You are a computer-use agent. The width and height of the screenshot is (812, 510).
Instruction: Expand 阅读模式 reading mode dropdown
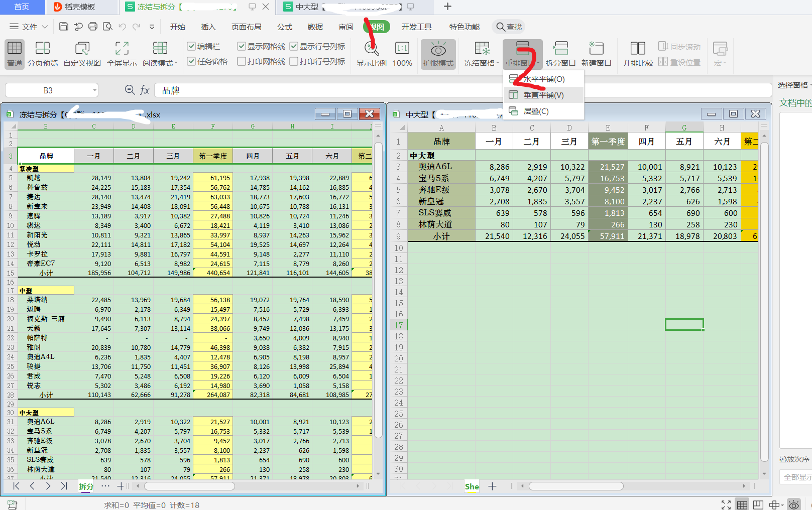(176, 63)
